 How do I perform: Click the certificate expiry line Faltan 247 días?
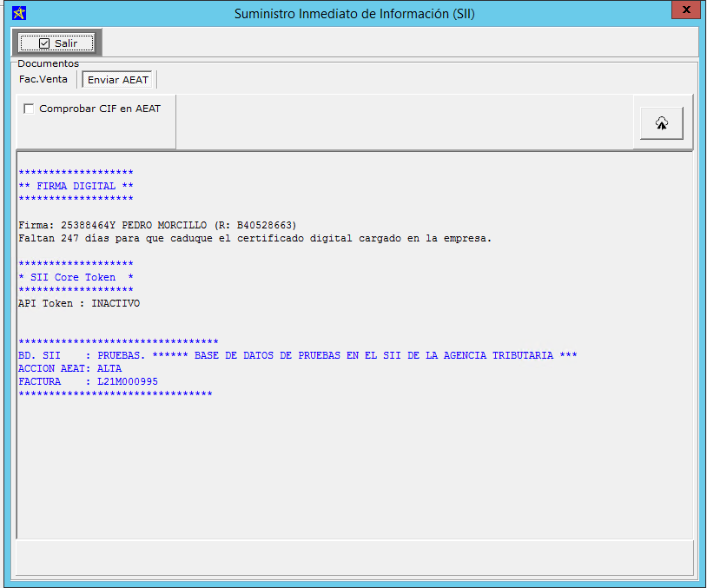coord(254,238)
